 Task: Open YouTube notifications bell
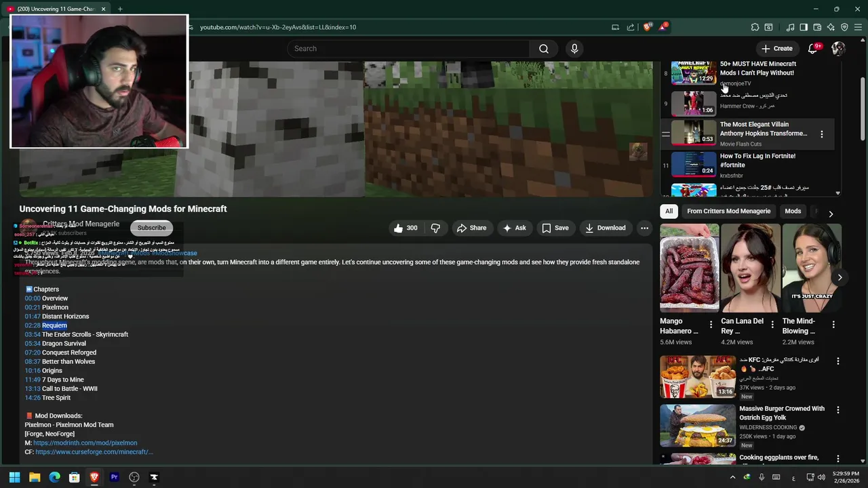coord(813,49)
